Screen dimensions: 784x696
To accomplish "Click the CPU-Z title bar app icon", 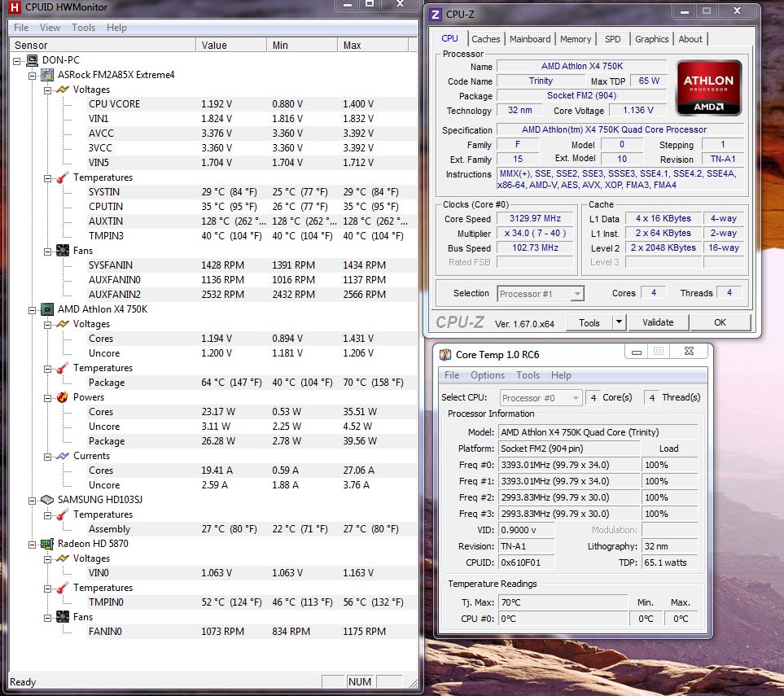I will [436, 15].
